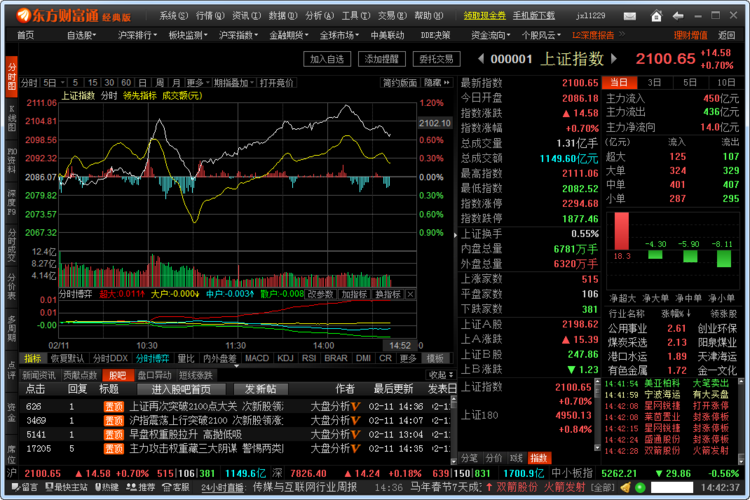Click the red 净超大 bar in flow chart
This screenshot has height=500, width=750.
coord(622,231)
